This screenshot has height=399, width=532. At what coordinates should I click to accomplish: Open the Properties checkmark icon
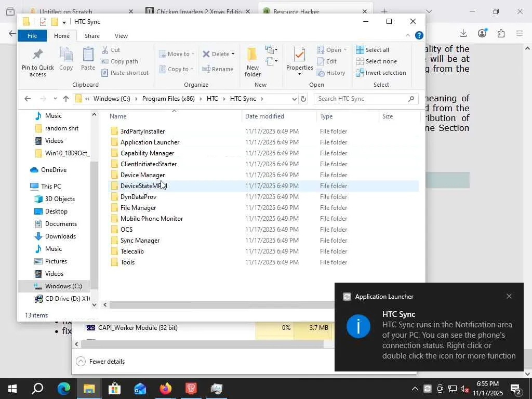tap(300, 55)
